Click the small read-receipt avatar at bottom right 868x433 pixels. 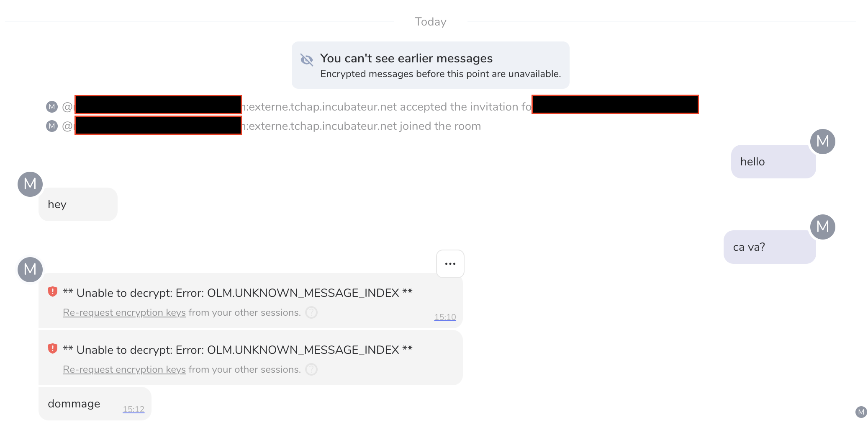[860, 412]
